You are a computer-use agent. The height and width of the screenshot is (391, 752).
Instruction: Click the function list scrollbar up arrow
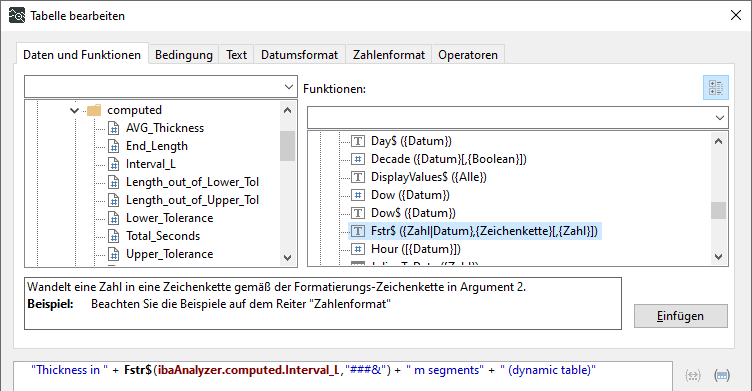pos(718,141)
